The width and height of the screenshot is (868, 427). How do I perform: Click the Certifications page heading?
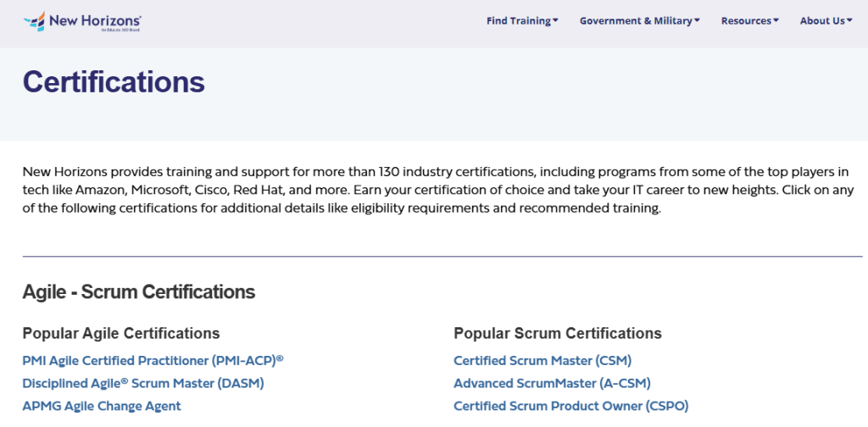(114, 81)
